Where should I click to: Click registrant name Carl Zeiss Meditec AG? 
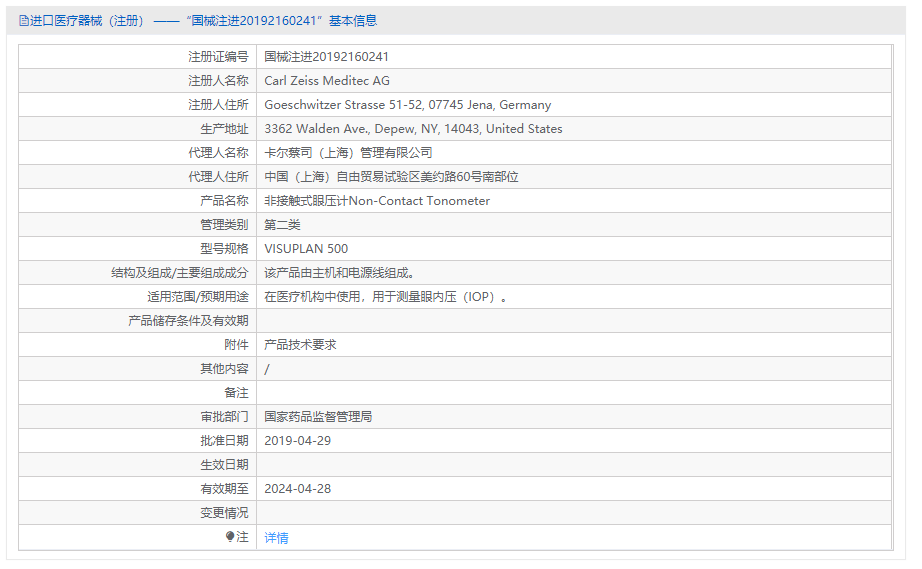(327, 81)
